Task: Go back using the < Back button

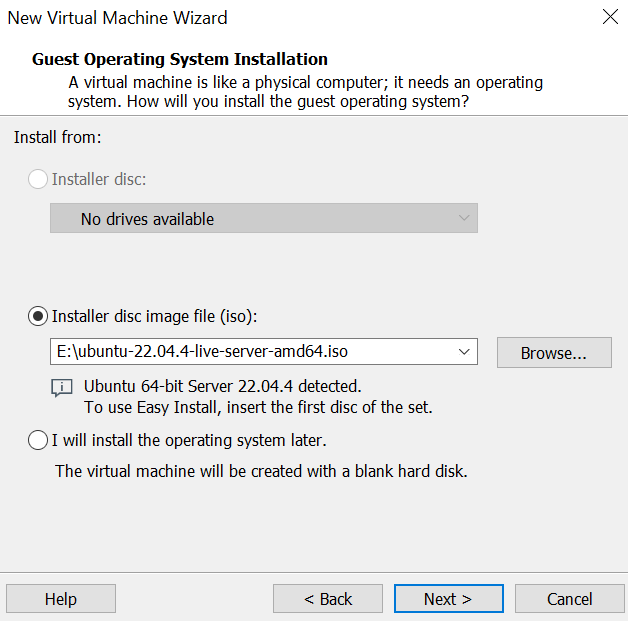Action: click(x=328, y=599)
